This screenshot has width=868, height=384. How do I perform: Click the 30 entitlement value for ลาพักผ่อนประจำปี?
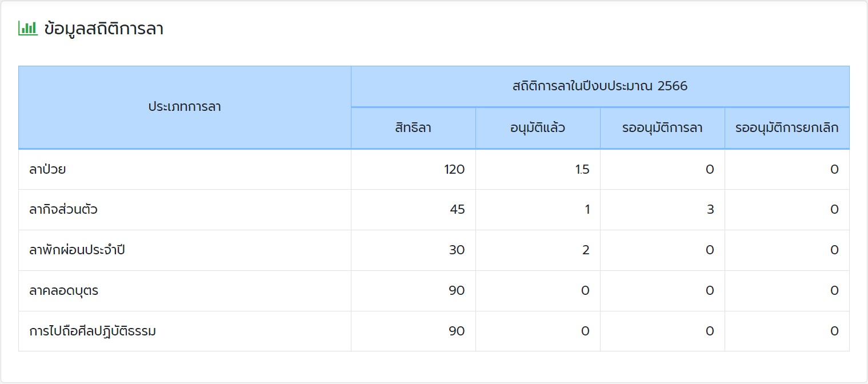457,250
